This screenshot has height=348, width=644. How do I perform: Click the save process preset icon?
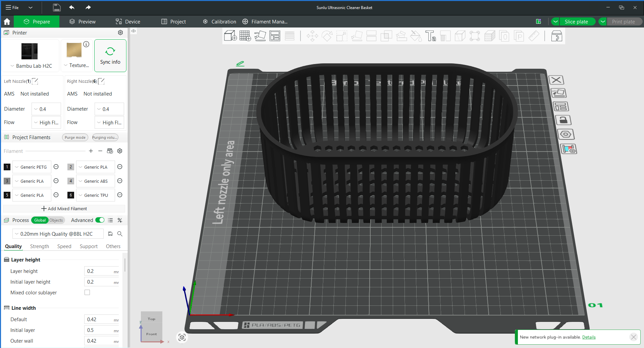point(110,234)
